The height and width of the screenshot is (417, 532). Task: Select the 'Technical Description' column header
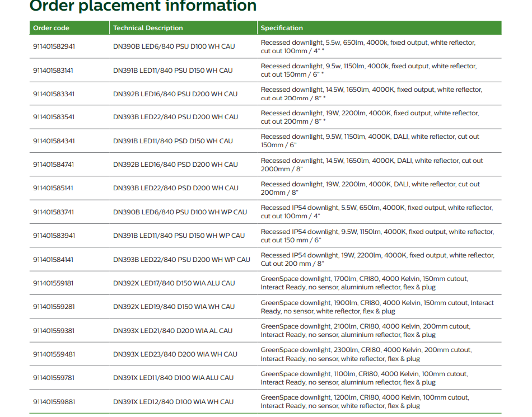tap(148, 28)
